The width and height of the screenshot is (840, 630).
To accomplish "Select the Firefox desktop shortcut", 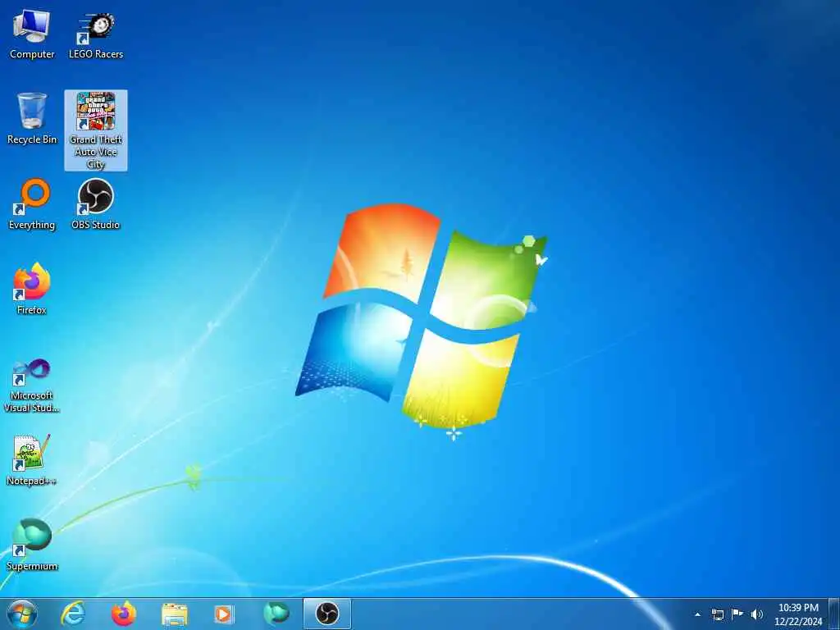I will click(x=32, y=289).
